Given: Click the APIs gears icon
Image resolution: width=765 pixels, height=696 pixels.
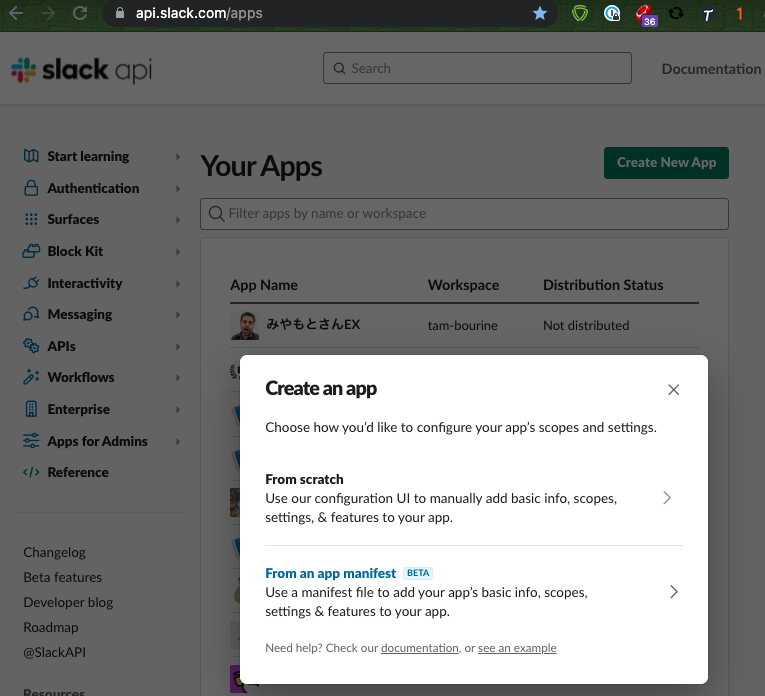Looking at the screenshot, I should (x=31, y=346).
